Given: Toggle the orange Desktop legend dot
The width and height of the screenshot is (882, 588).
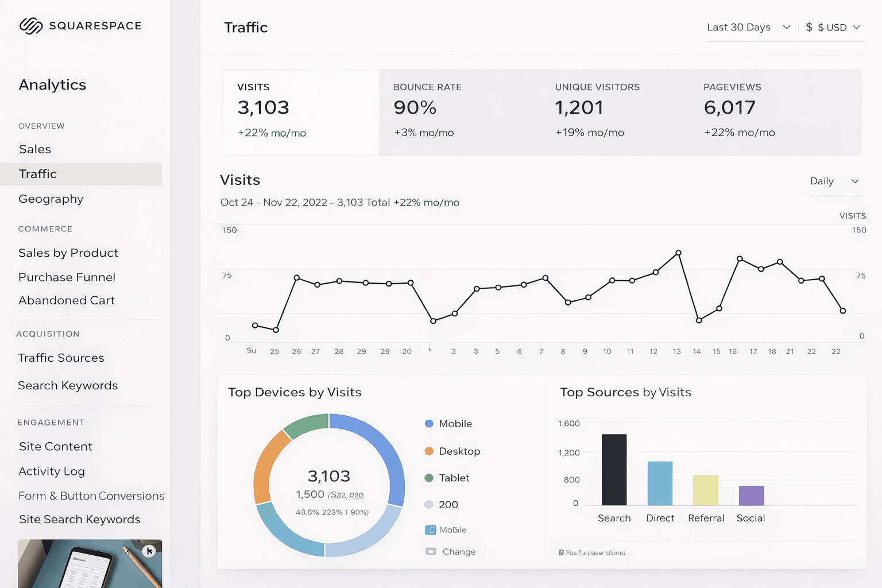Looking at the screenshot, I should (x=429, y=451).
